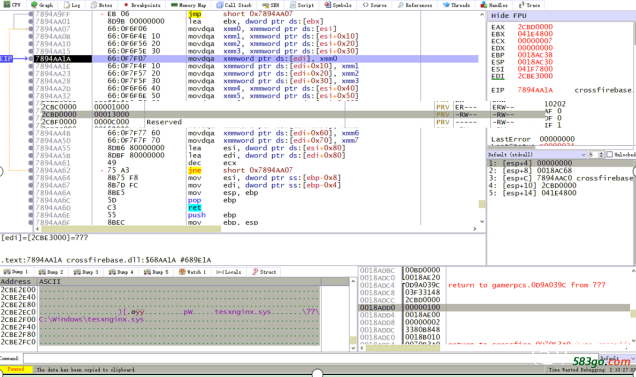Open the Script tab

click(x=302, y=5)
